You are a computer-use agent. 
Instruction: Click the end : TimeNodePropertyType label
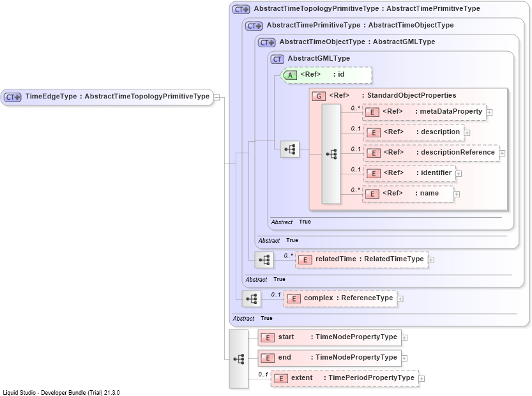click(x=338, y=357)
